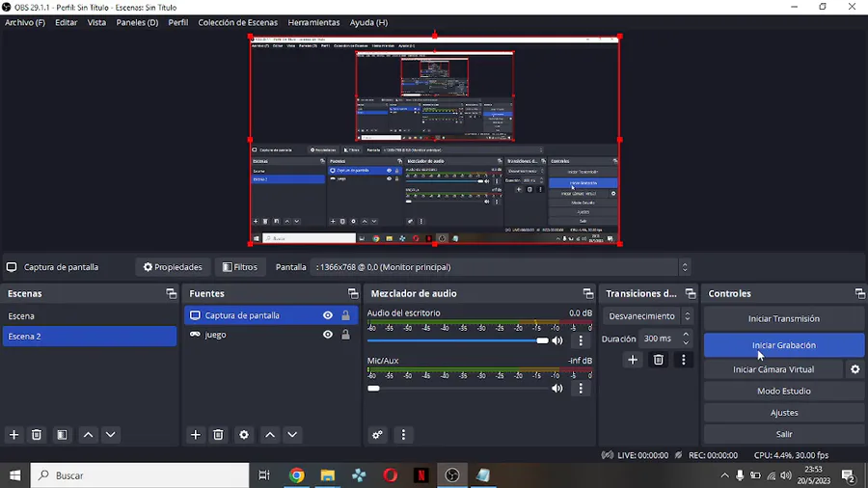868x488 pixels.
Task: Show hidden system tray icons
Action: 724,475
